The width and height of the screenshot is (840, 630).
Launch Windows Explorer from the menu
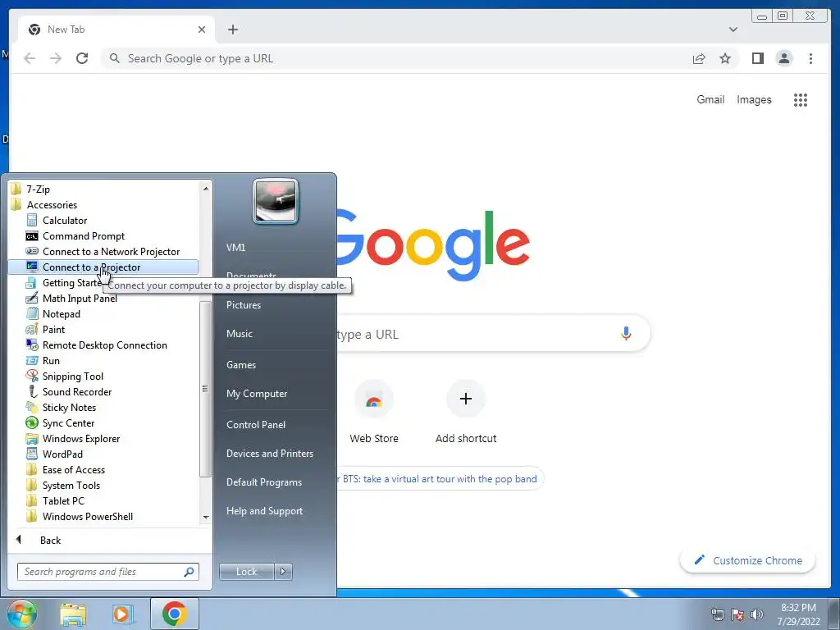click(81, 438)
